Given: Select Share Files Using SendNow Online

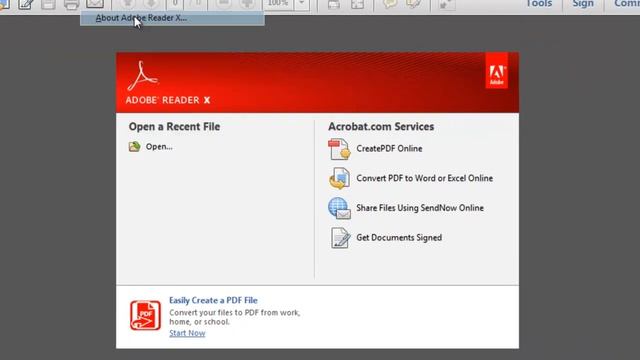Looking at the screenshot, I should click(x=420, y=208).
